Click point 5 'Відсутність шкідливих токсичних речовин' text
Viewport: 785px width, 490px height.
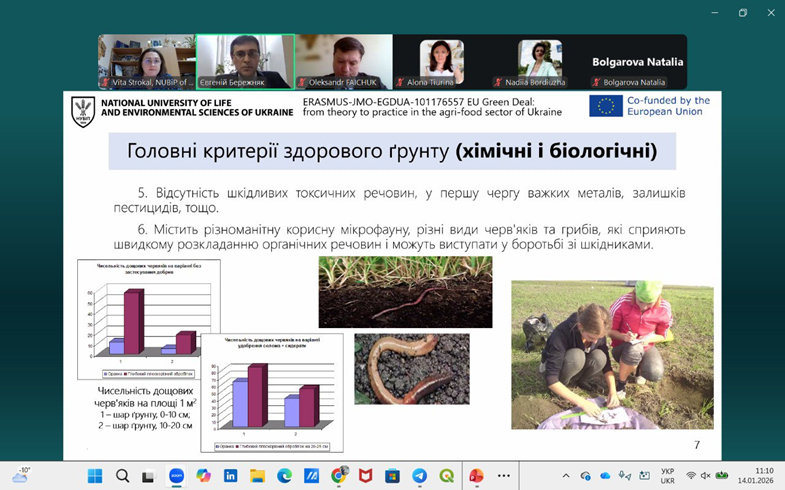399,200
